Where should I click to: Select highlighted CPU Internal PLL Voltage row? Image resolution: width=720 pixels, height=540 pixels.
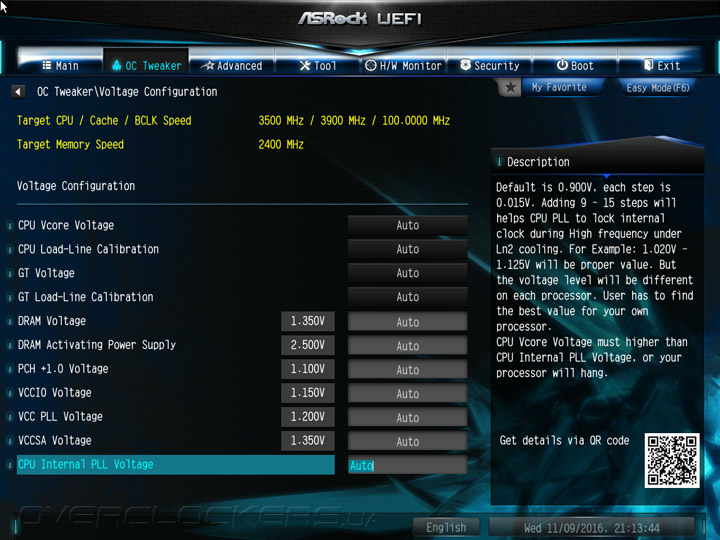tap(175, 465)
